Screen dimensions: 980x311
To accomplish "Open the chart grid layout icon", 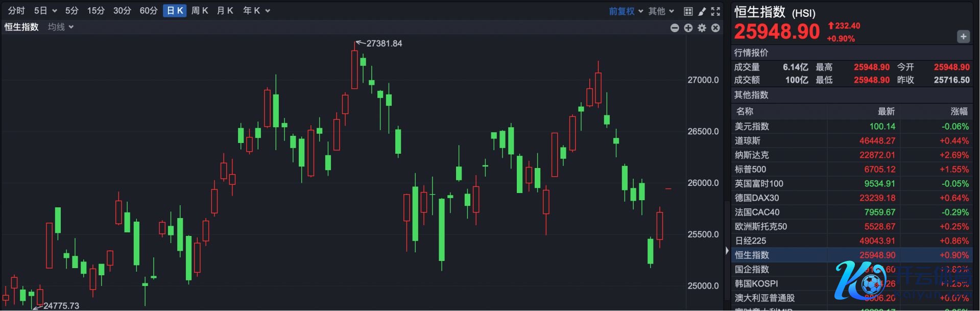I will pos(688,11).
